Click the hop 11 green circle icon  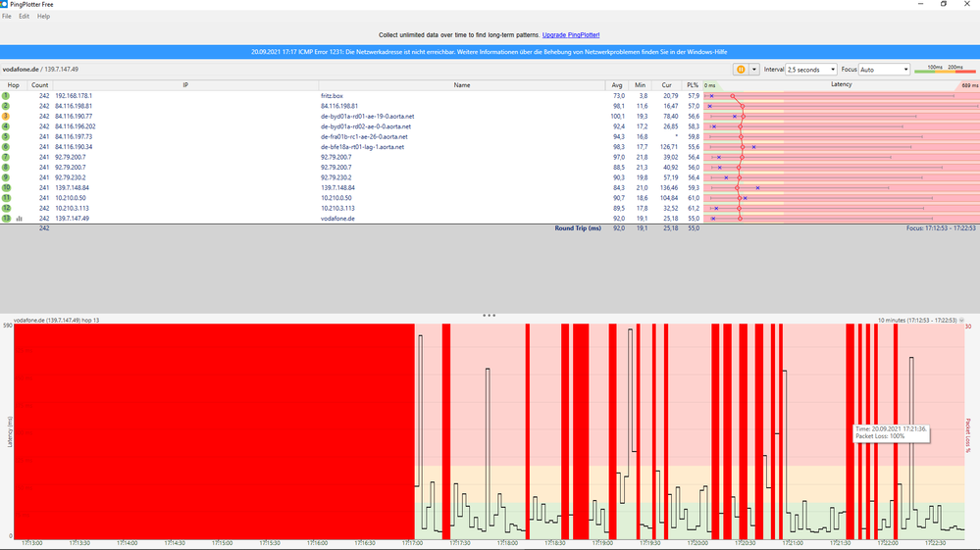pyautogui.click(x=6, y=198)
